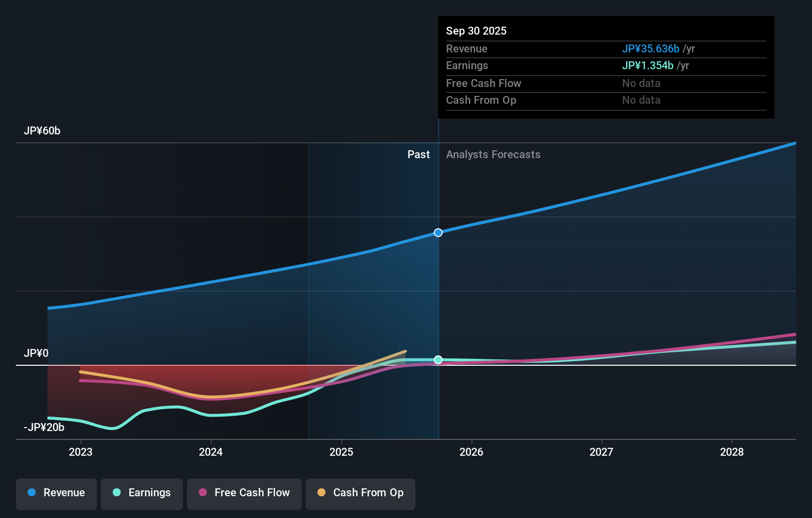Select the orange Cash From Op dot icon
Viewport: 812px width, 518px height.
coord(322,493)
